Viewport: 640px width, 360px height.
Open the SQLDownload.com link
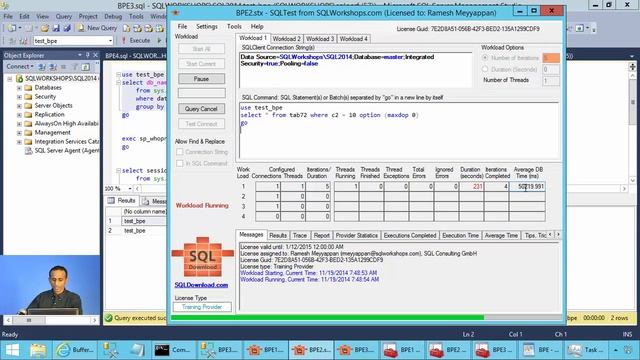[x=201, y=285]
